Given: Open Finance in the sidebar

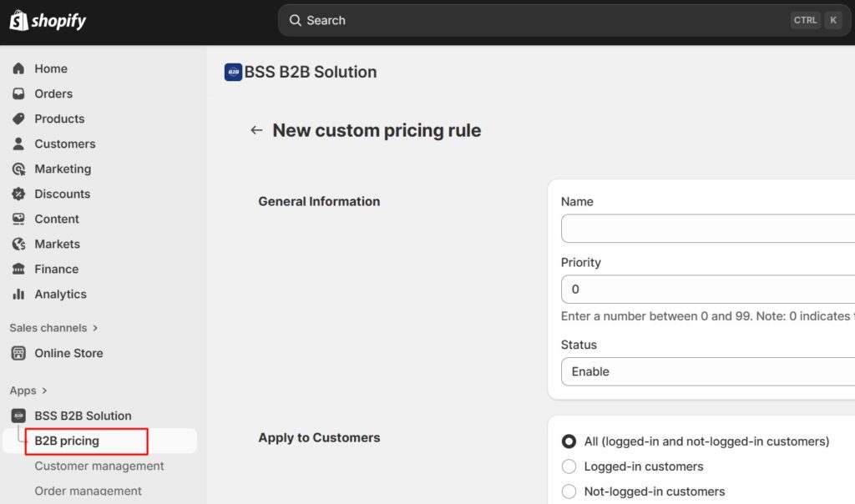Looking at the screenshot, I should click(x=56, y=270).
